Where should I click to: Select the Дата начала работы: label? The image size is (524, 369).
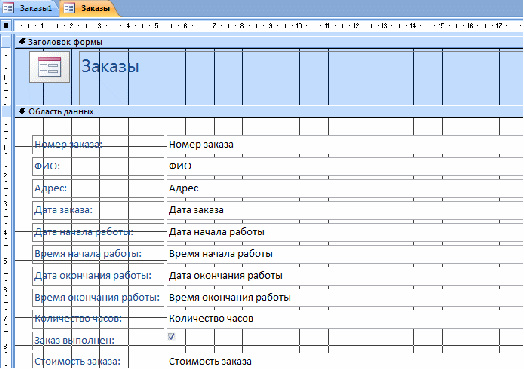tap(99, 232)
